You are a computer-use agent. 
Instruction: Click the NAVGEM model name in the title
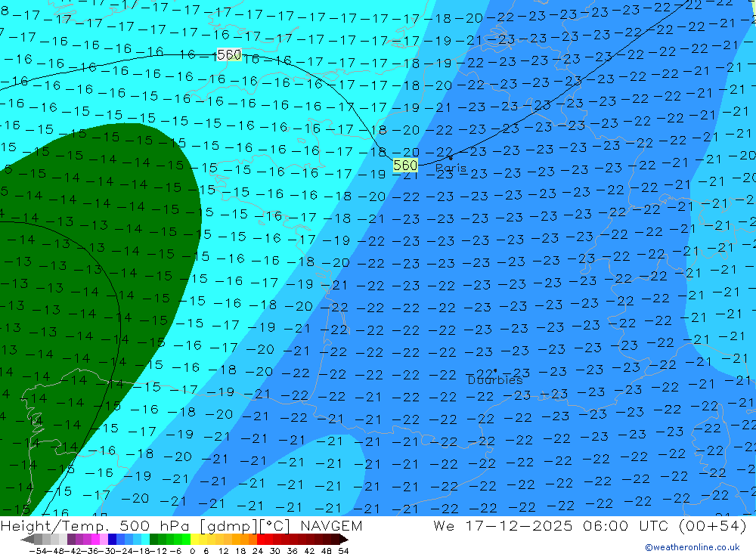click(331, 525)
